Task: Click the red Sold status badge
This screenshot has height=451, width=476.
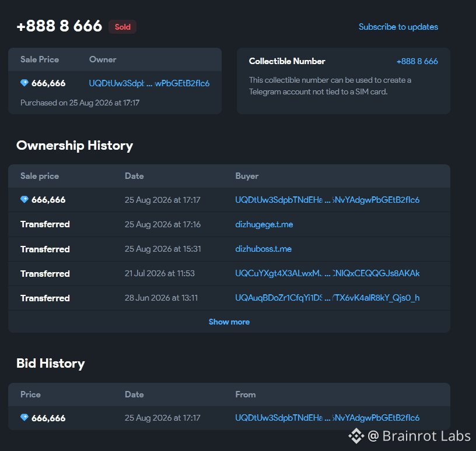Action: (x=123, y=27)
